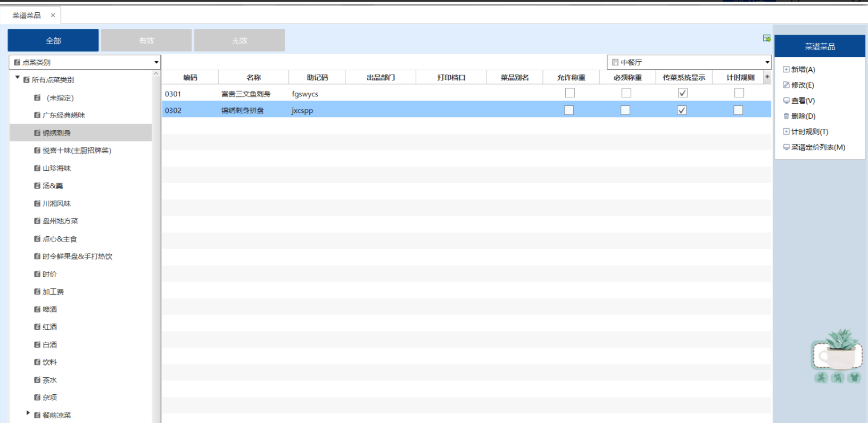This screenshot has width=868, height=423.
Task: Click the 查看(V) view icon
Action: point(786,101)
